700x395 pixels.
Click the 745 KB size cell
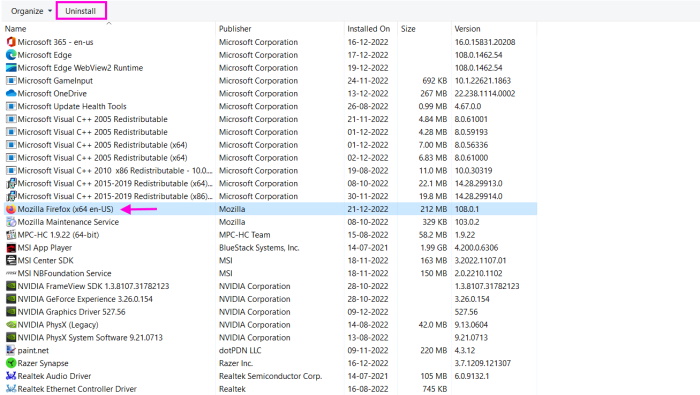(x=434, y=389)
